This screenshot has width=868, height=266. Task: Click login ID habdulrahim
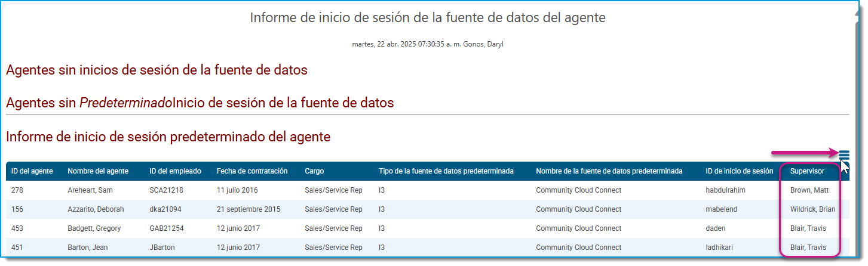coord(726,190)
